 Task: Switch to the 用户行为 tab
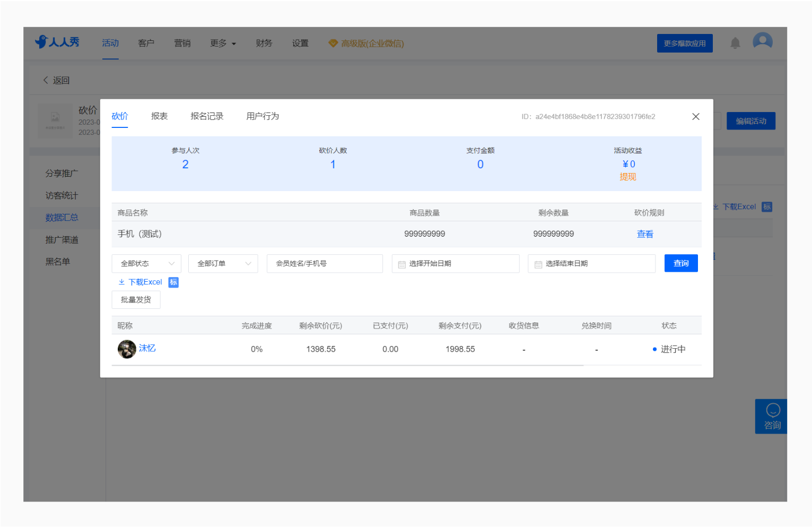pyautogui.click(x=263, y=116)
